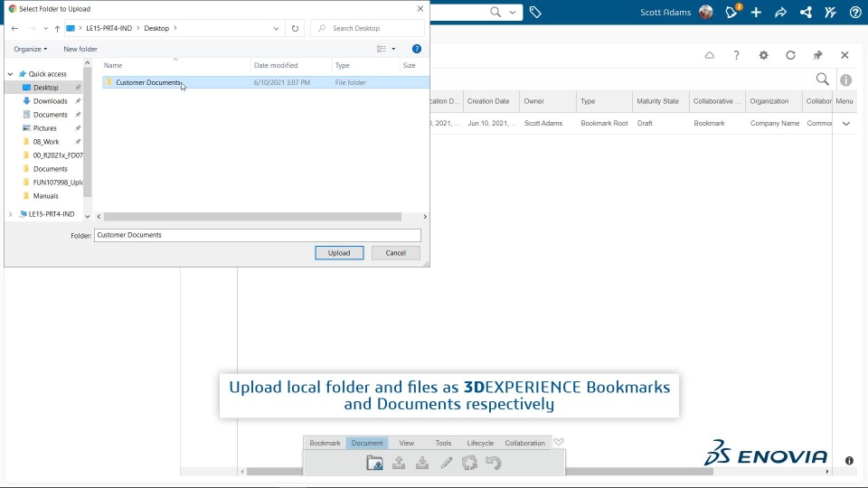The width and height of the screenshot is (868, 488).
Task: Click the information panel icon
Action: (846, 80)
